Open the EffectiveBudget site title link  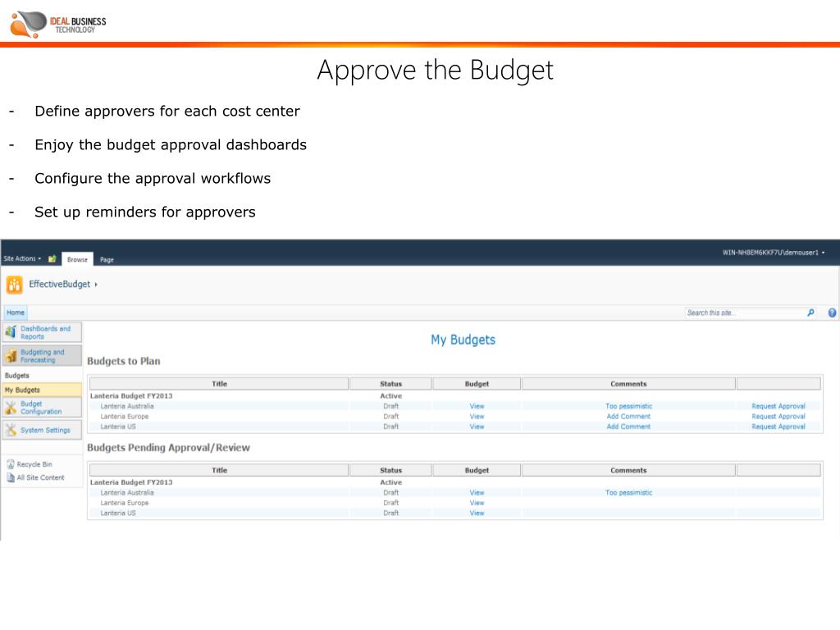tap(59, 285)
